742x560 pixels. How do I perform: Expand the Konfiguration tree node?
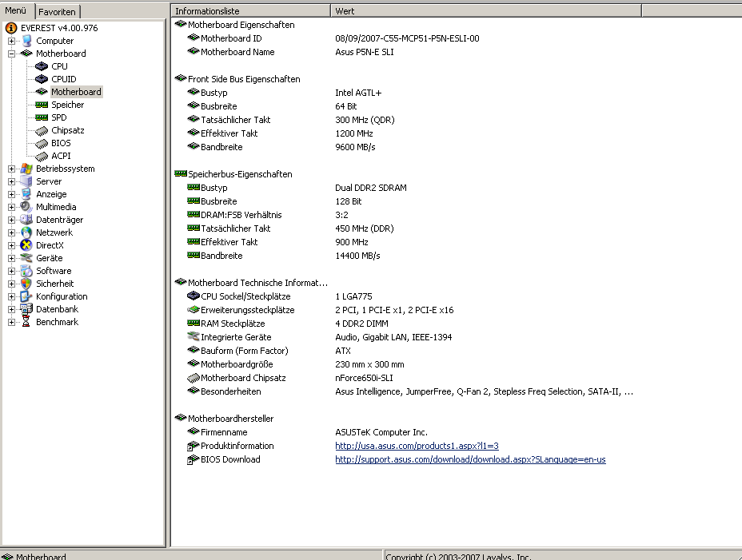tap(12, 296)
